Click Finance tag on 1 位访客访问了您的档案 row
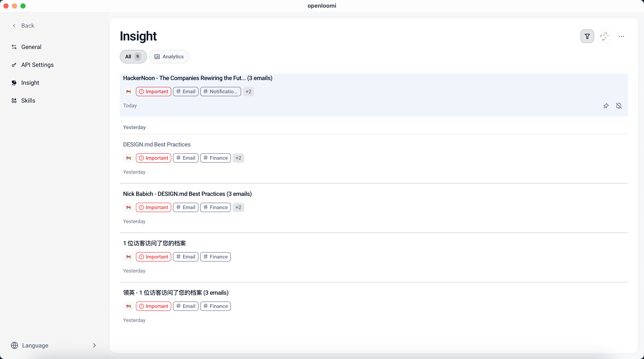This screenshot has height=359, width=644. [216, 257]
